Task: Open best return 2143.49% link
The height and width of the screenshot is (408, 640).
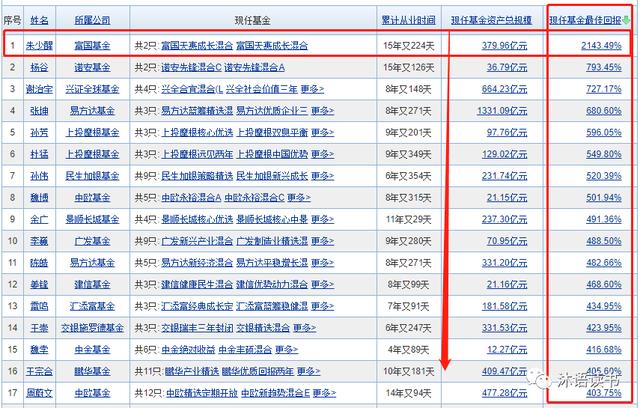Action: coord(601,45)
